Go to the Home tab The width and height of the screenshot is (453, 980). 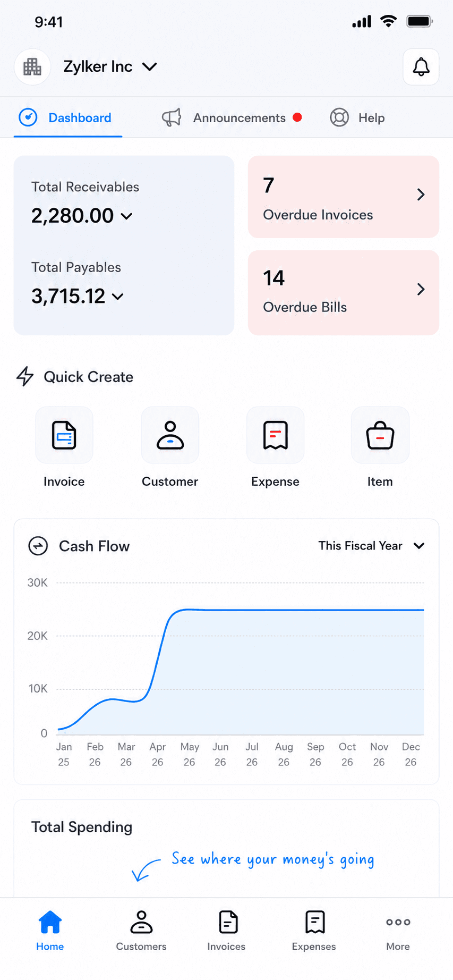[x=50, y=931]
